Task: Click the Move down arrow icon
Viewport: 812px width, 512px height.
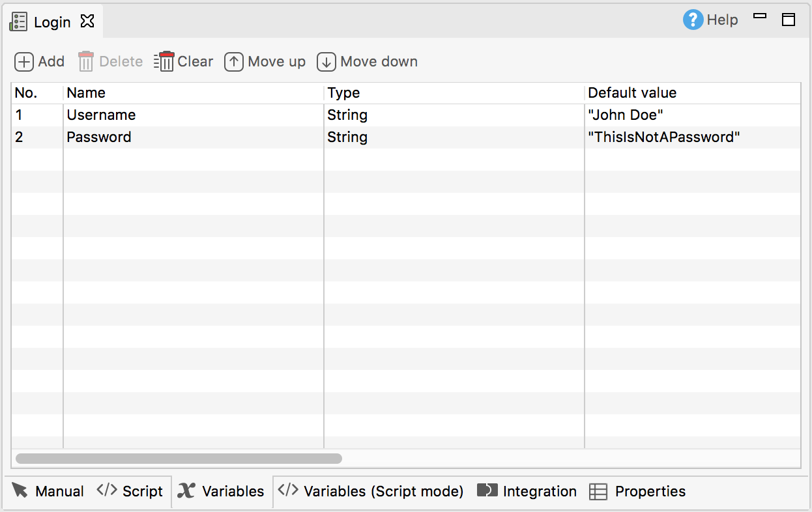Action: point(326,62)
